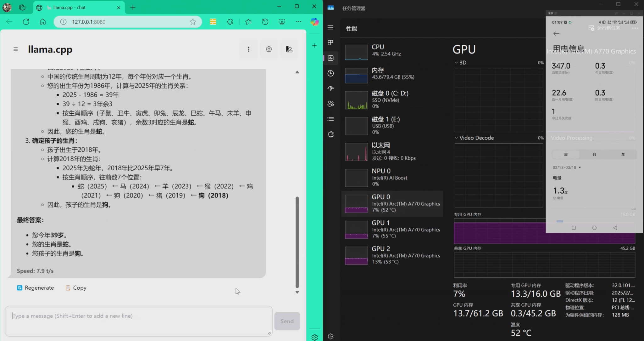Open the Startup apps panel in Task Manager

(330, 88)
